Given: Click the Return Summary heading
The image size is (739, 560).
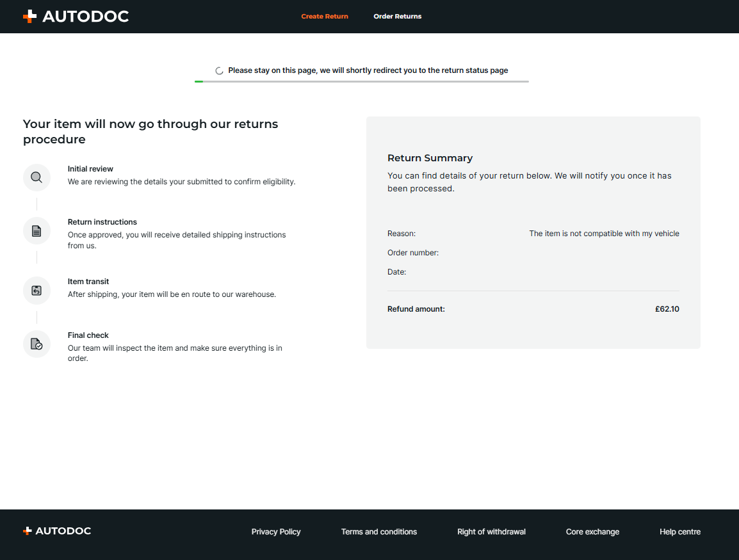Looking at the screenshot, I should [430, 158].
